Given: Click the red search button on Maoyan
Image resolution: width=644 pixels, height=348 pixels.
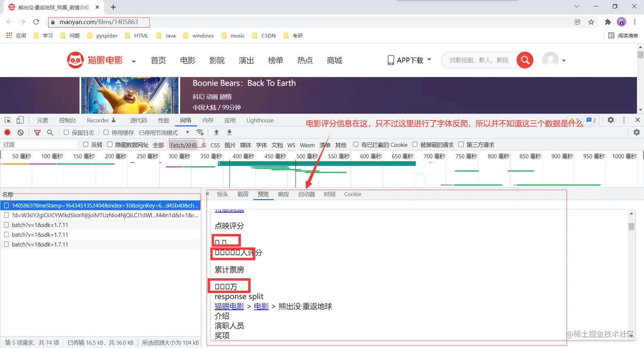Looking at the screenshot, I should [525, 60].
